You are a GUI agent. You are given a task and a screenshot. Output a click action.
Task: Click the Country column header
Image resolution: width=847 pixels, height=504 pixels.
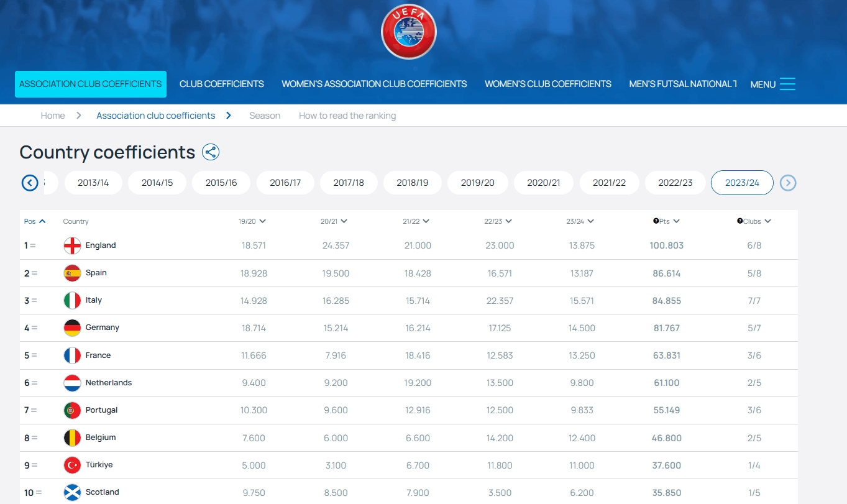(x=76, y=221)
